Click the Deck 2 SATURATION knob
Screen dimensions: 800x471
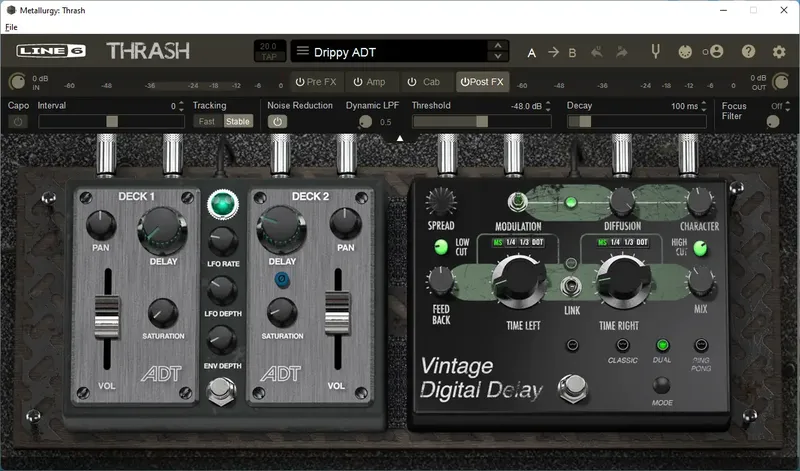(282, 312)
